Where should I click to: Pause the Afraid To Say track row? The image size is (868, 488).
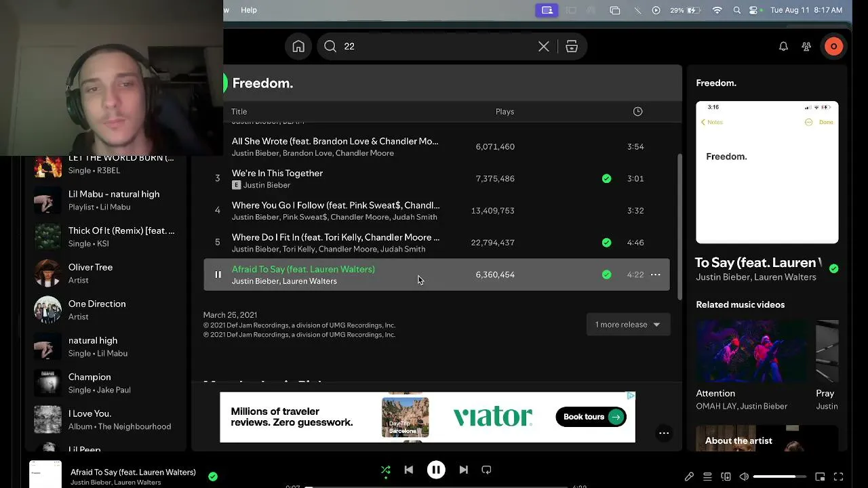point(218,274)
